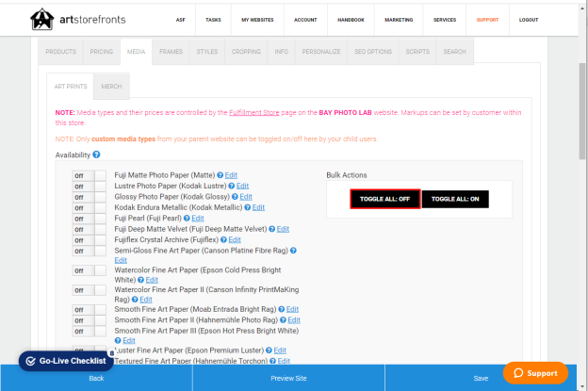Toggle Smooth Fine Art Paper II switch
Screen dimensions: 588x391
coord(89,320)
